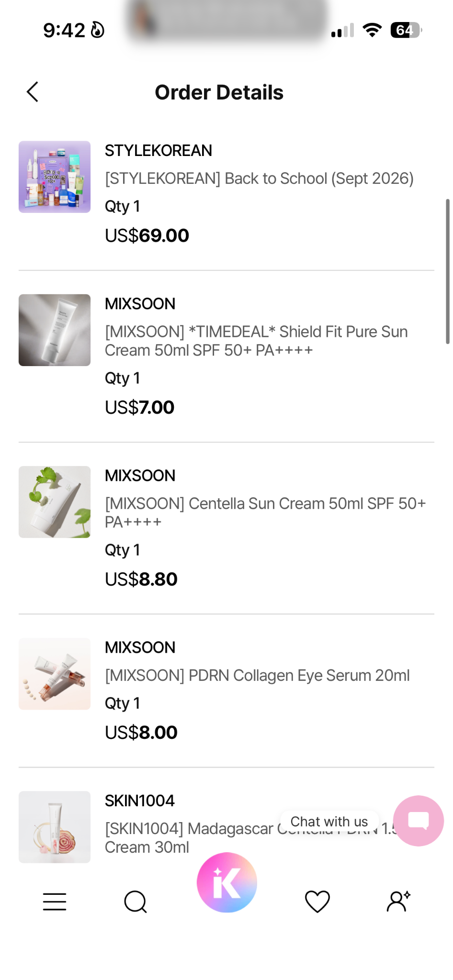
Task: Open the hamburger menu in bottom bar
Action: point(55,902)
